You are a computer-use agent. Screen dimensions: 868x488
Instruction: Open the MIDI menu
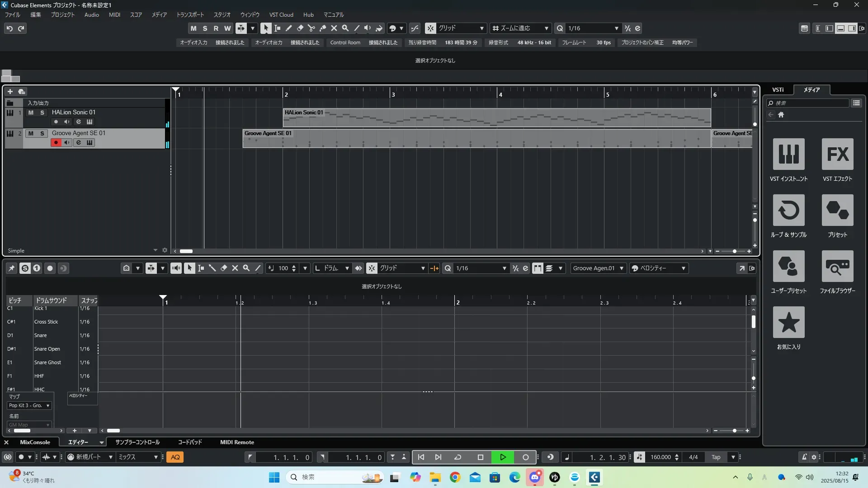click(114, 15)
